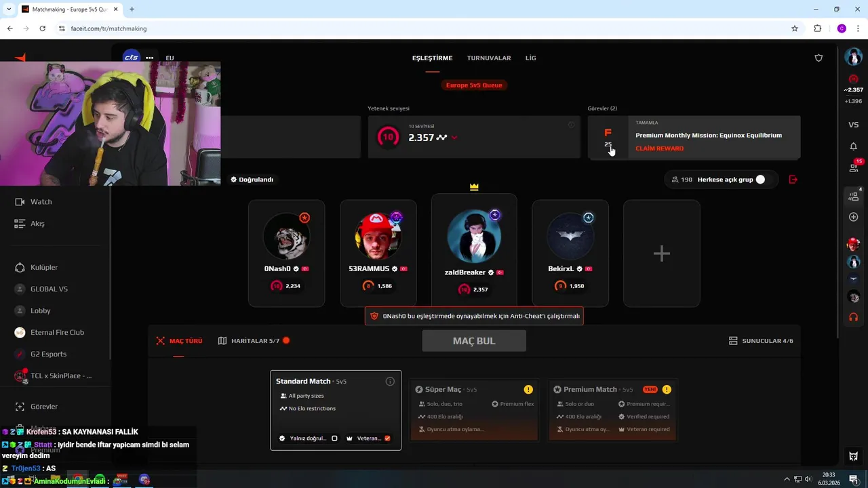Viewport: 868px width, 488px height.
Task: Click the Watch camera icon in sidebar
Action: click(20, 202)
